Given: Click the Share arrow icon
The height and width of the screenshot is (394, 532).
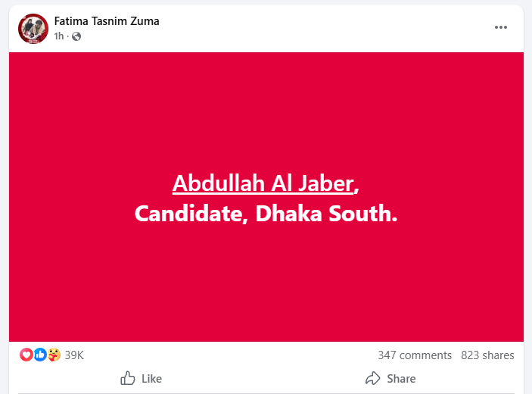Looking at the screenshot, I should tap(372, 378).
